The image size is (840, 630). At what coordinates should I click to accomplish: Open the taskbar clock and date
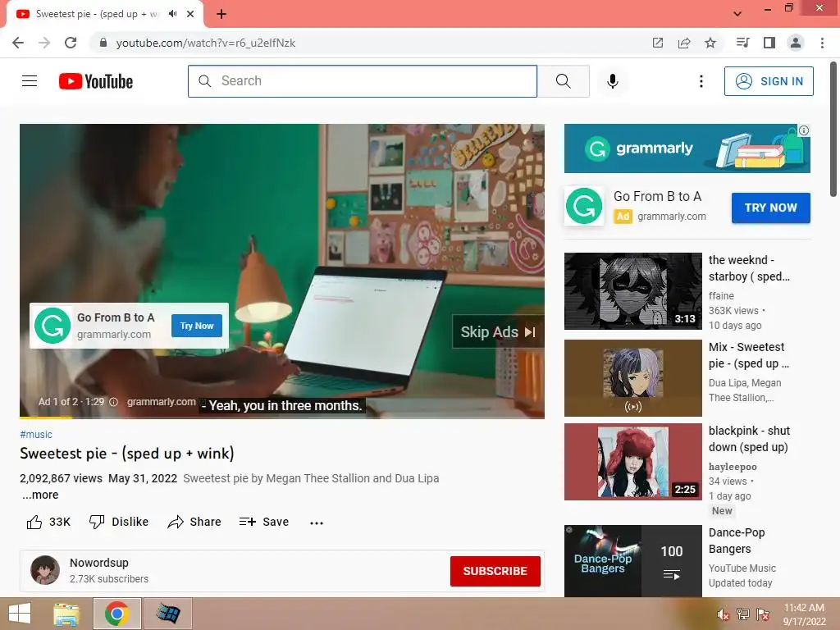804,614
